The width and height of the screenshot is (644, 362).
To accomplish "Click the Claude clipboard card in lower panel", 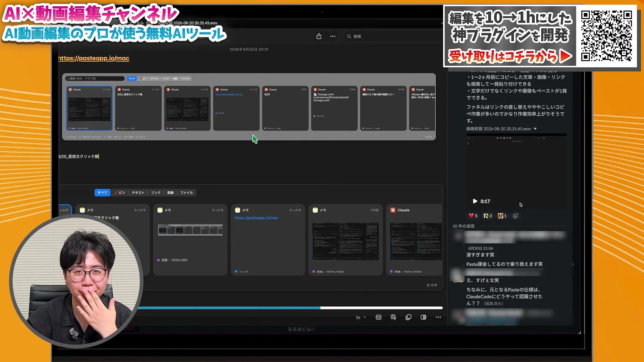I will [x=415, y=240].
